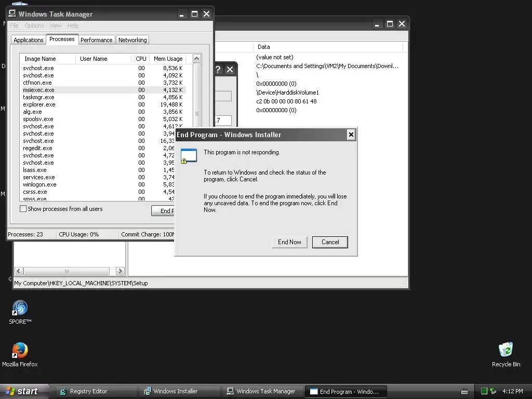532x399 pixels.
Task: Select the Processes tab
Action: tap(62, 39)
